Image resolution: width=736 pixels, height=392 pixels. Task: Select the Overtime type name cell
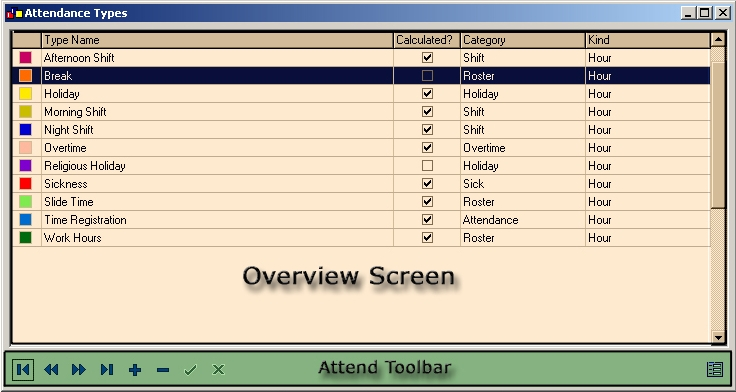click(x=217, y=147)
